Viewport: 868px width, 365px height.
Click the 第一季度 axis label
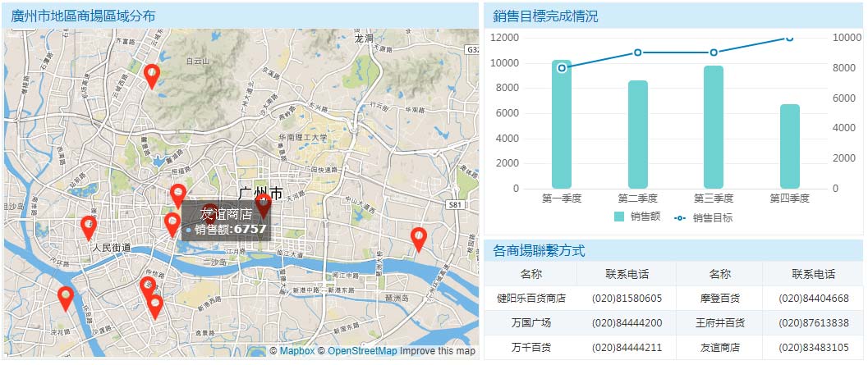point(562,198)
